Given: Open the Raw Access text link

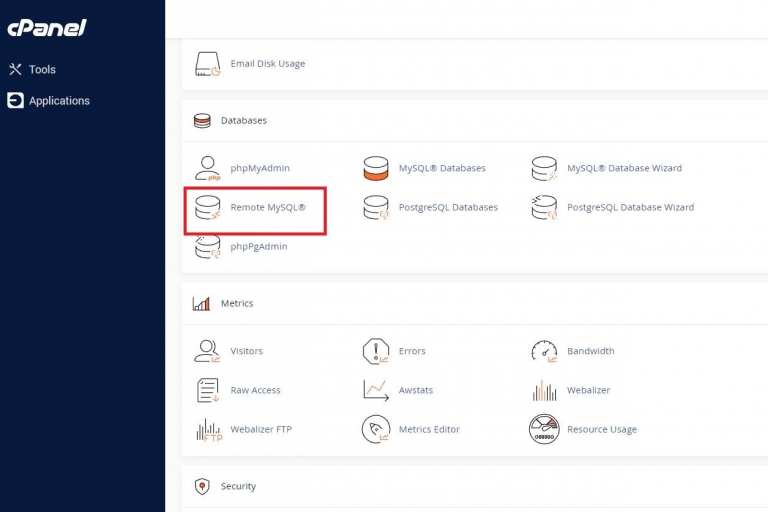Looking at the screenshot, I should point(256,390).
